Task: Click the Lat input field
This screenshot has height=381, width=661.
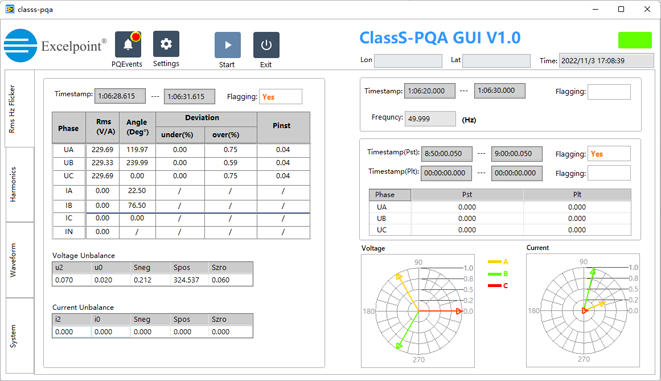Action: click(x=496, y=61)
